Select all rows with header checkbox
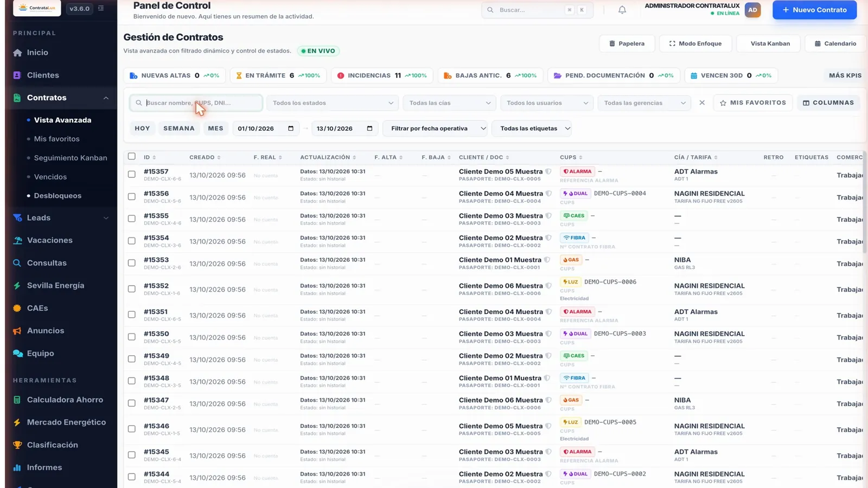 [131, 156]
